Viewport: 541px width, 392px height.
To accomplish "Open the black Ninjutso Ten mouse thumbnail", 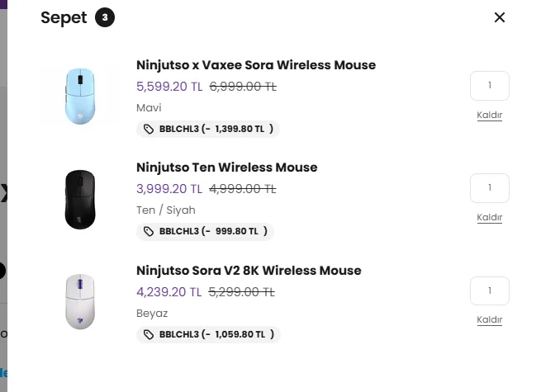I will pyautogui.click(x=80, y=199).
